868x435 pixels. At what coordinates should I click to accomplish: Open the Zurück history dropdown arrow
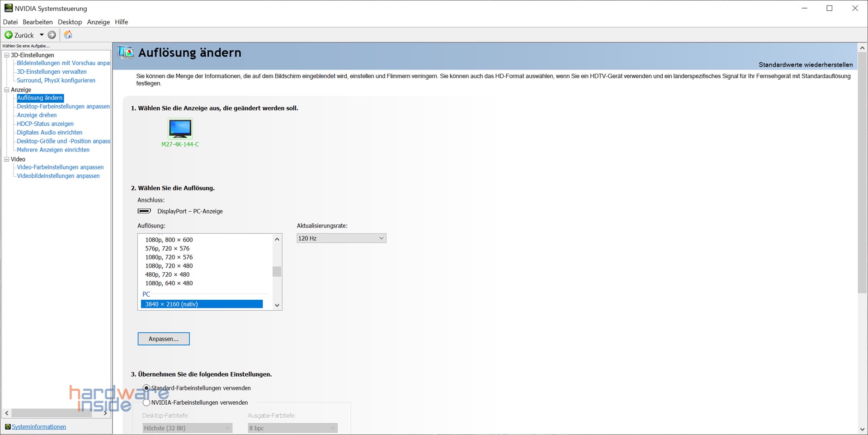coord(42,35)
